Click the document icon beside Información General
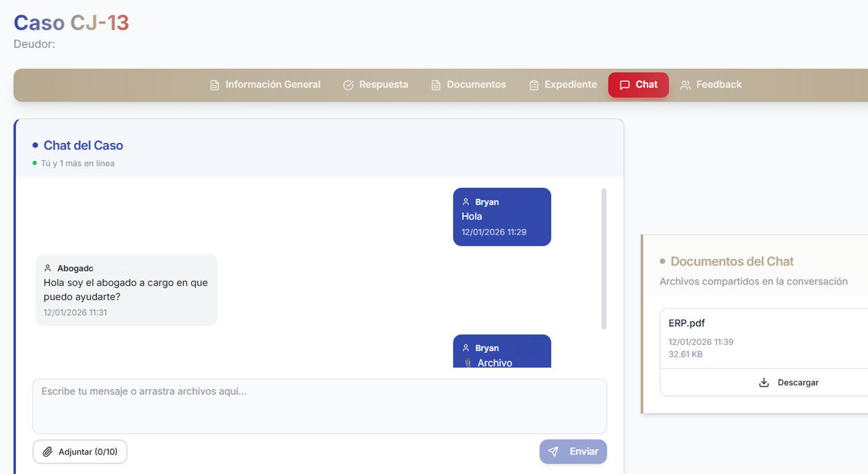Viewport: 868px width, 474px height. (x=215, y=85)
